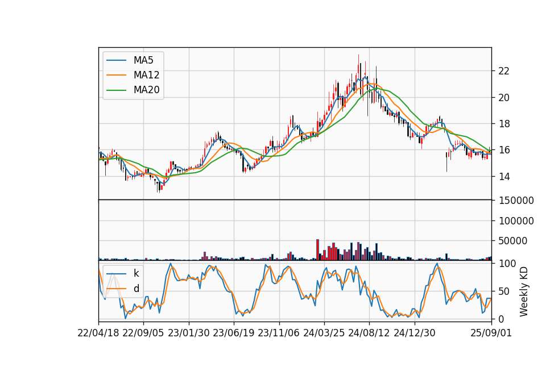Click the KD axis value 50
This screenshot has height=392, width=546.
pyautogui.click(x=504, y=291)
